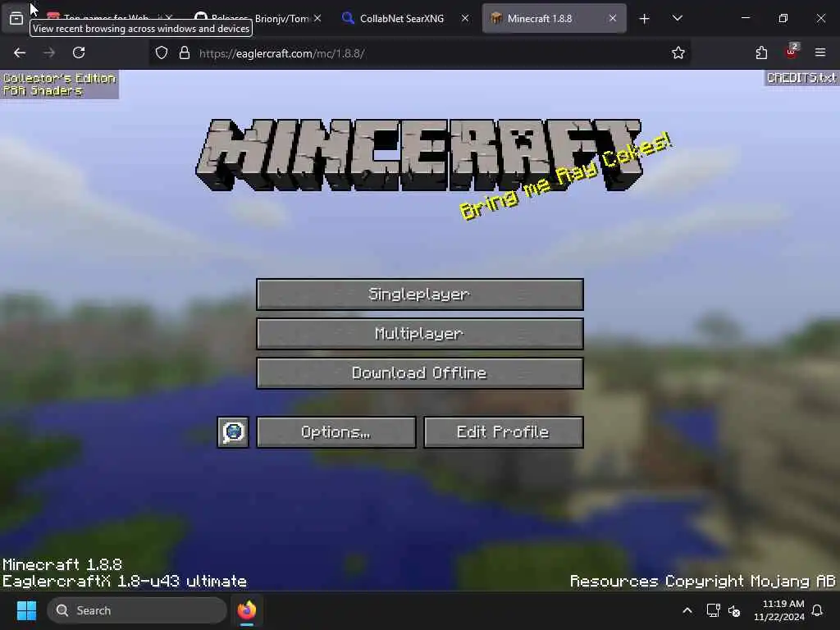Open the notifications bell icon
The image size is (840, 630).
[x=818, y=610]
